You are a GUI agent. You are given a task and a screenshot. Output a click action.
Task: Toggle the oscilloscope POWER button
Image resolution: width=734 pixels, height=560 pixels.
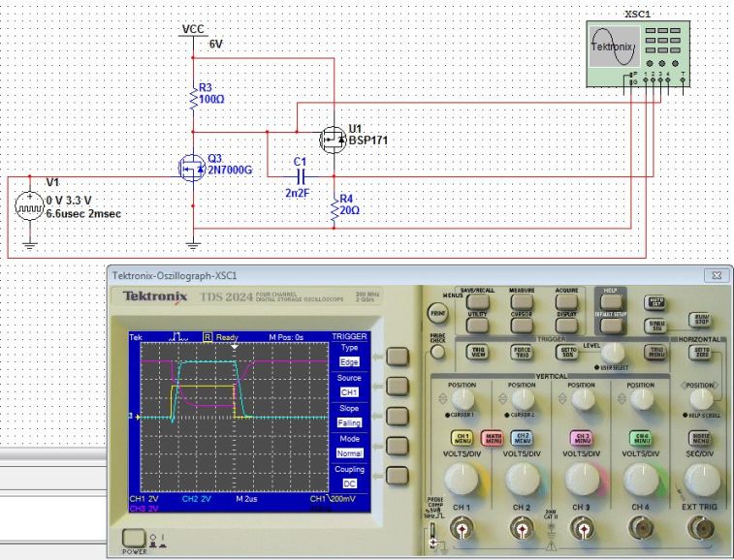tap(134, 539)
